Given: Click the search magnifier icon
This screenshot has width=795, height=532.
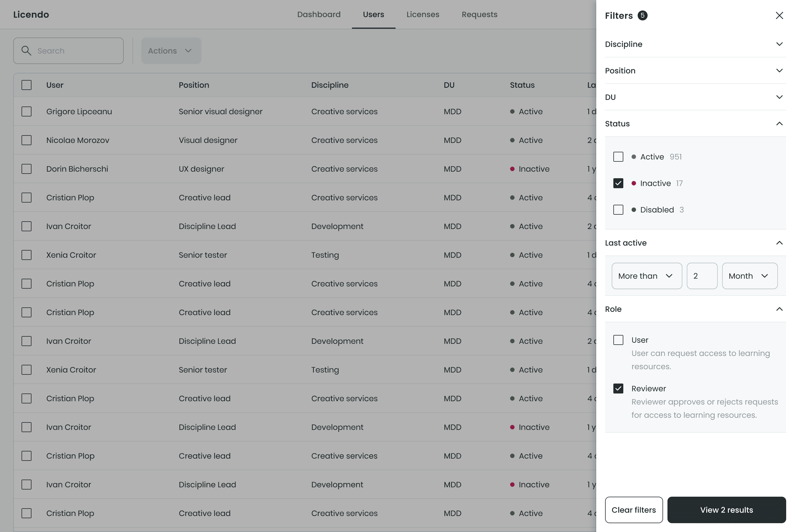Looking at the screenshot, I should [26, 50].
